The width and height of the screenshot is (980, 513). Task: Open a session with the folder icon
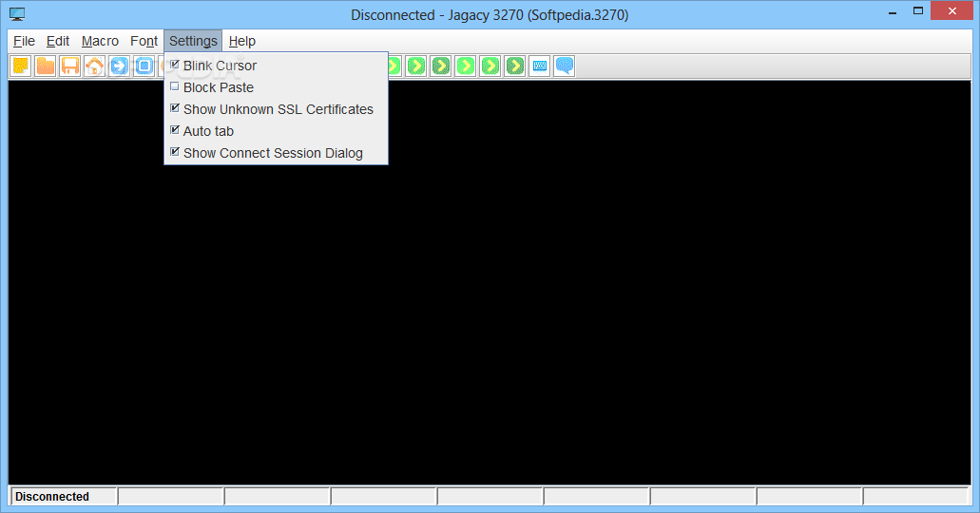pos(45,66)
